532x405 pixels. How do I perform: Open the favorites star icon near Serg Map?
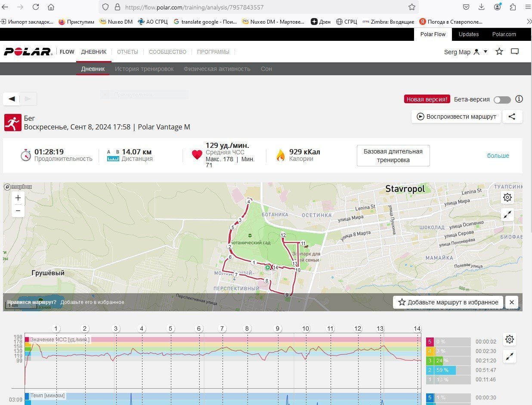pyautogui.click(x=499, y=52)
